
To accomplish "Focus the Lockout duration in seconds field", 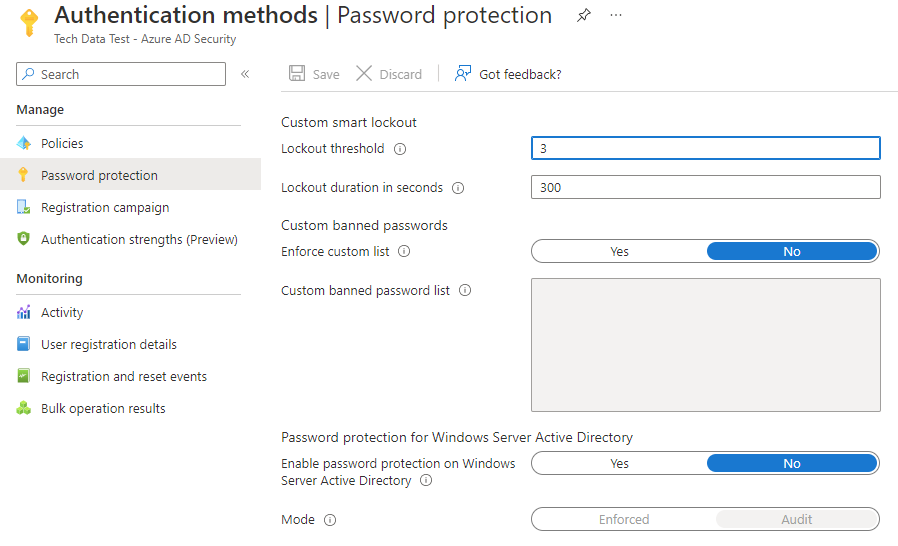I will (706, 187).
